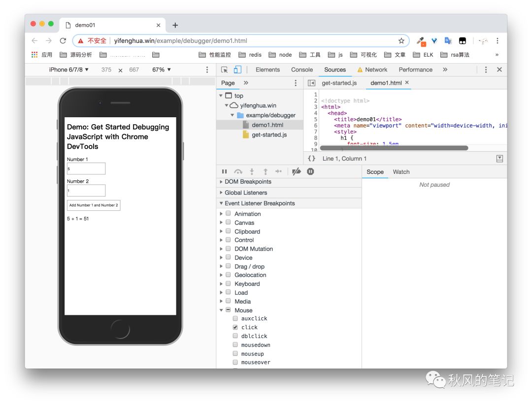Viewport: 532px width, 404px height.
Task: Click the Number 1 input field
Action: (86, 168)
